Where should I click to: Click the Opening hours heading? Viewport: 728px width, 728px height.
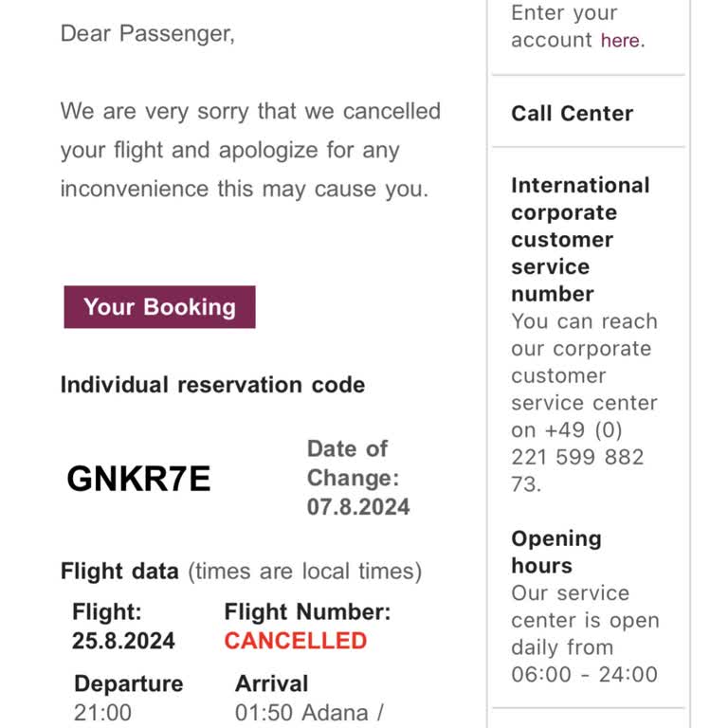556,552
